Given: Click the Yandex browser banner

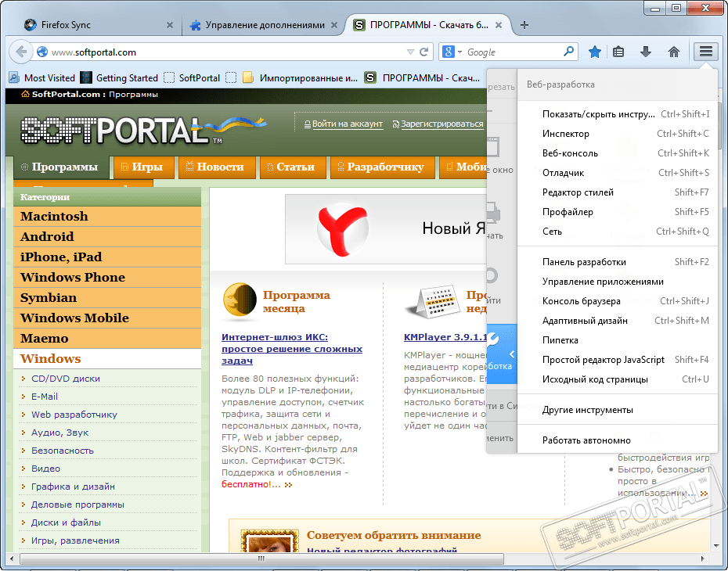Looking at the screenshot, I should tap(386, 229).
